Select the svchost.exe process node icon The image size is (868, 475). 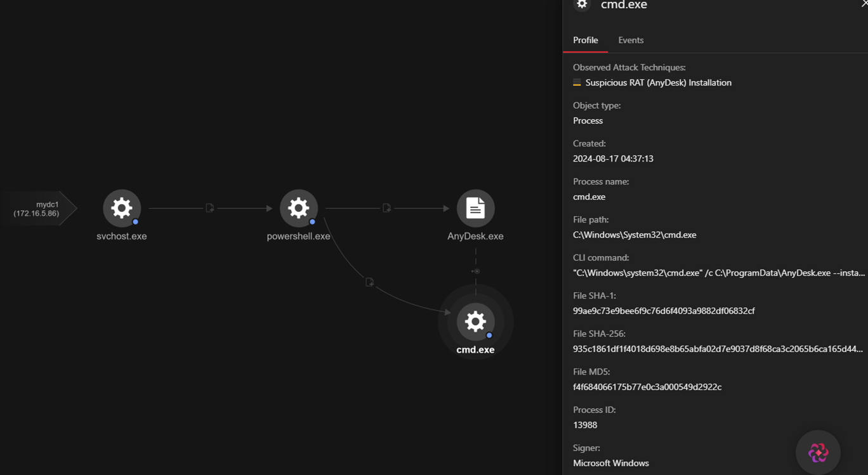click(x=122, y=208)
